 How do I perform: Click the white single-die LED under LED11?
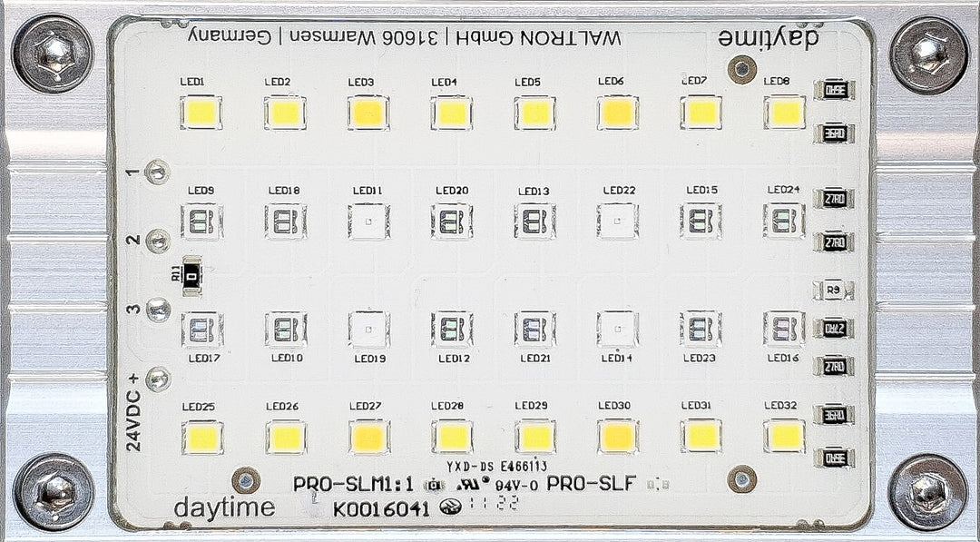[368, 222]
